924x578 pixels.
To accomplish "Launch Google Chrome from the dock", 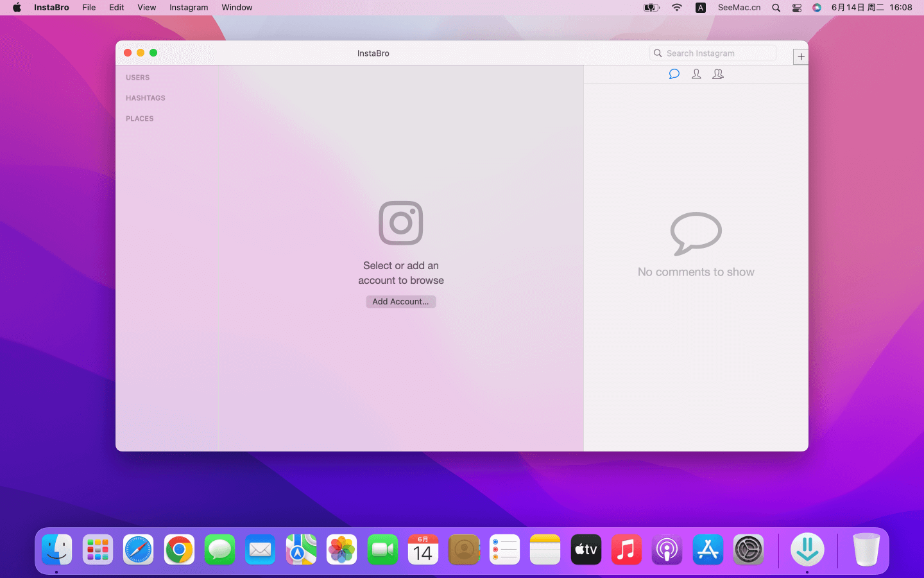I will [x=179, y=550].
